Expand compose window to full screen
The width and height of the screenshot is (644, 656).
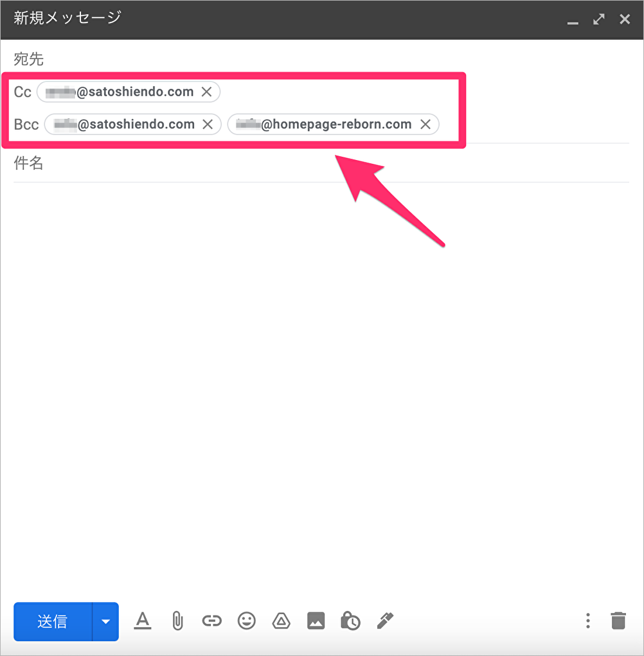click(x=599, y=19)
